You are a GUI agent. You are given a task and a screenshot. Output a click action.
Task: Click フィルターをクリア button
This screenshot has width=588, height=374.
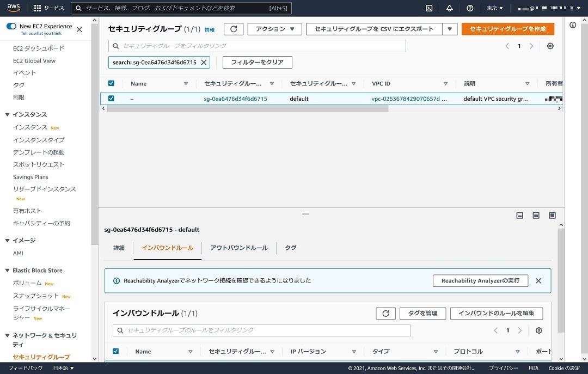point(257,62)
